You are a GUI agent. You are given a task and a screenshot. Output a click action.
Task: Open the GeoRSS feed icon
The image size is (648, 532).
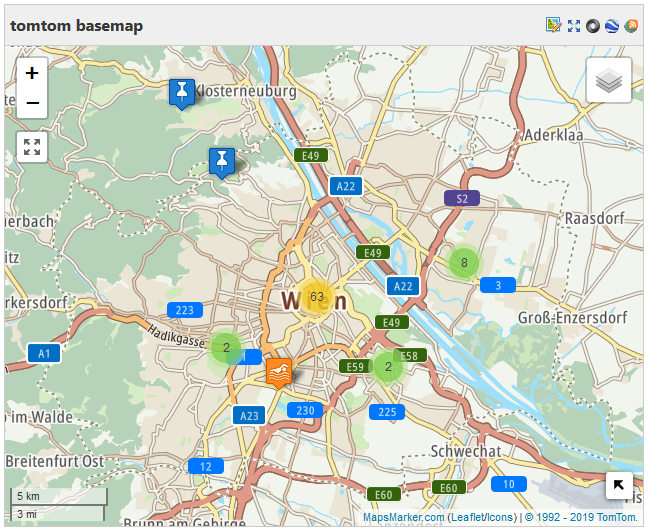click(x=631, y=26)
